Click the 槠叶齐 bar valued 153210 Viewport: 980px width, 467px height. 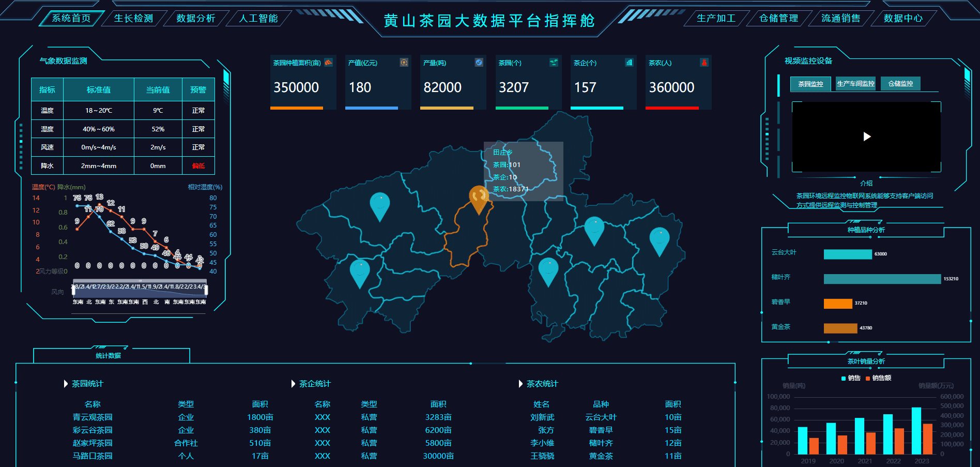click(x=882, y=279)
